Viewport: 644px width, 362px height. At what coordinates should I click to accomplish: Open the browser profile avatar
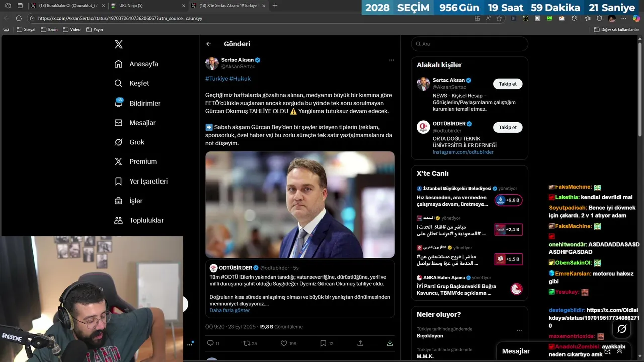(612, 18)
